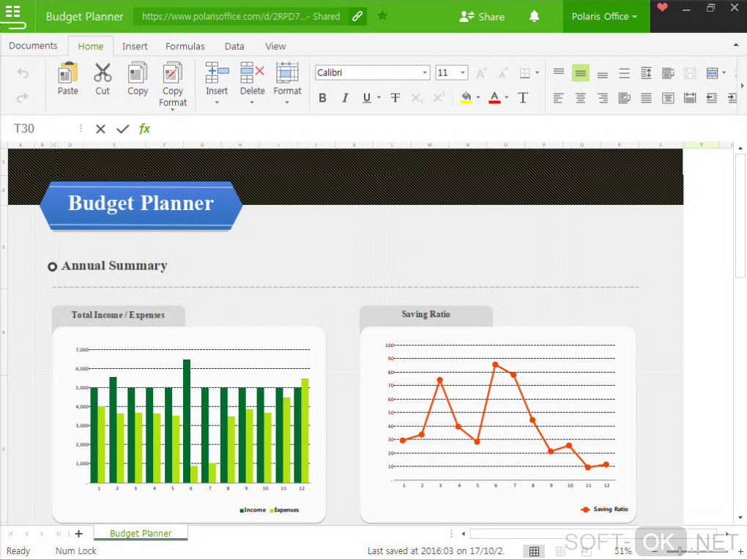Open the Data ribbon tab

234,46
